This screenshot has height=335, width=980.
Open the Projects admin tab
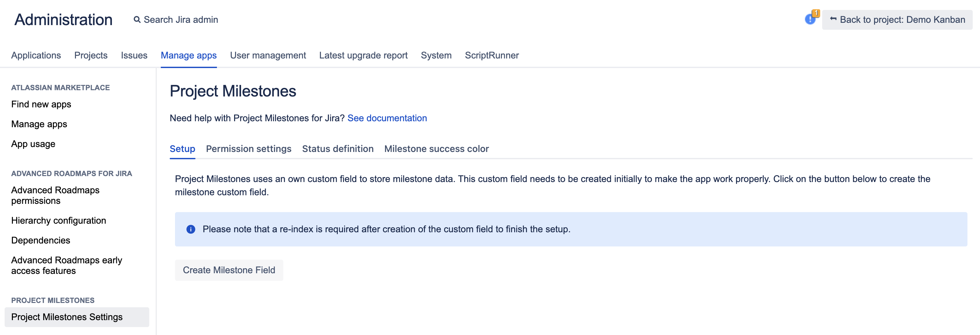tap(91, 55)
